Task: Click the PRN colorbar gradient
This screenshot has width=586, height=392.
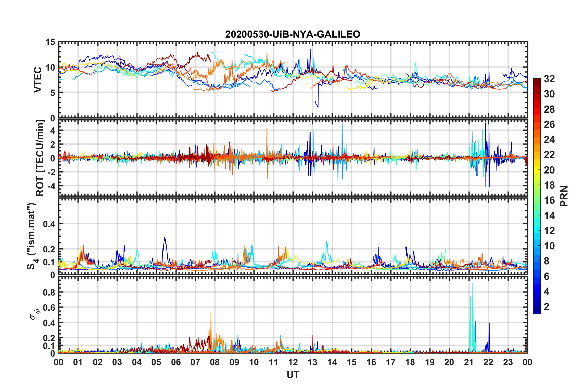Action: point(537,196)
